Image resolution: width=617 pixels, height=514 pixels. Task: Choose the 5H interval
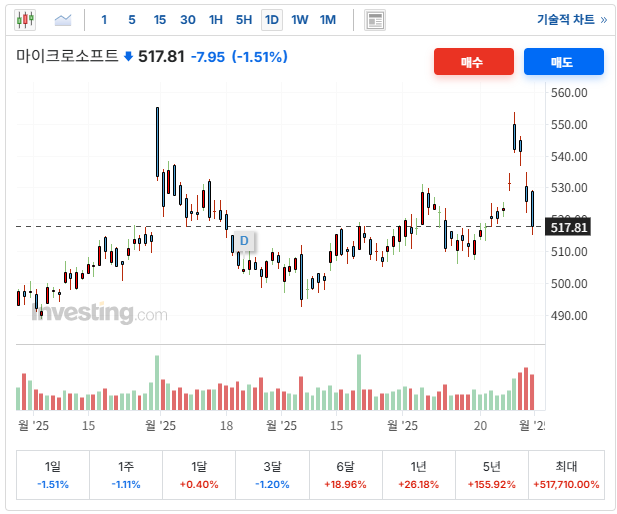coord(244,20)
